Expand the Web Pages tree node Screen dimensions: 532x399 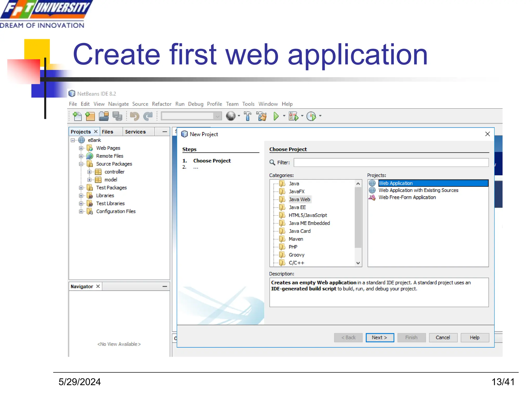tap(81, 148)
